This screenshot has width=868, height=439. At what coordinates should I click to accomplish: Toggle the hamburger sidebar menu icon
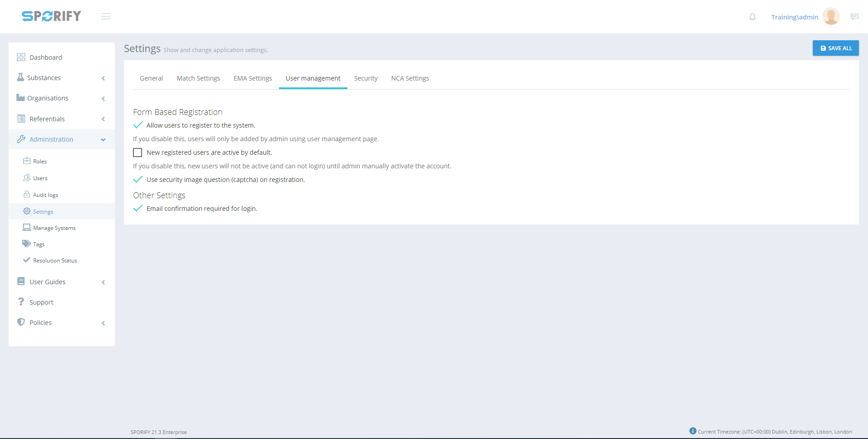[x=106, y=16]
